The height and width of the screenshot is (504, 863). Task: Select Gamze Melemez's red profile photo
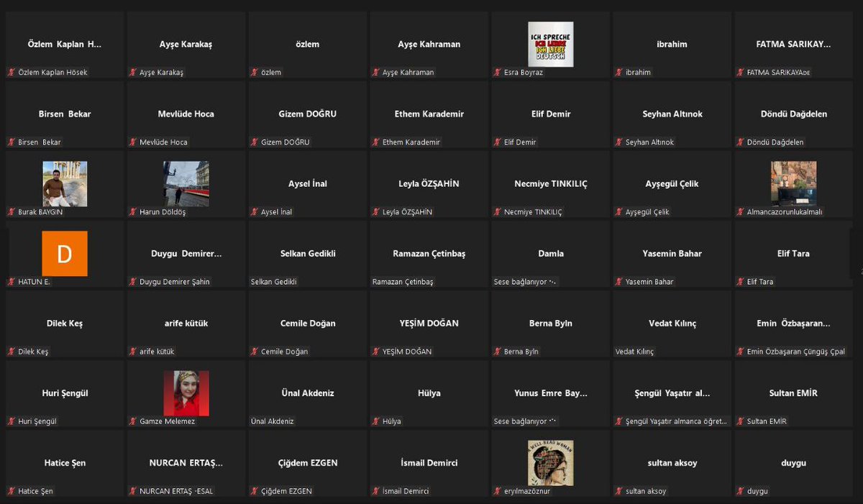[x=186, y=393]
